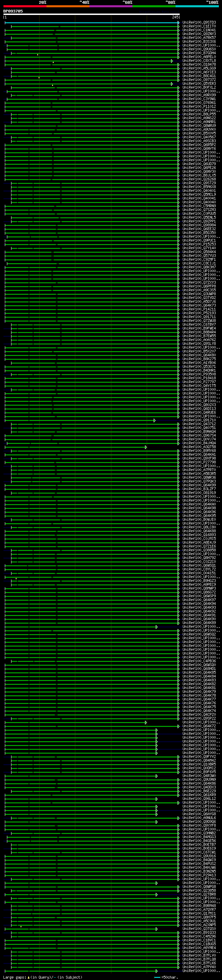Viewport: 222px width, 980px height.
Task: Click the green ~80% identity legend segment
Action: pos(154,6)
